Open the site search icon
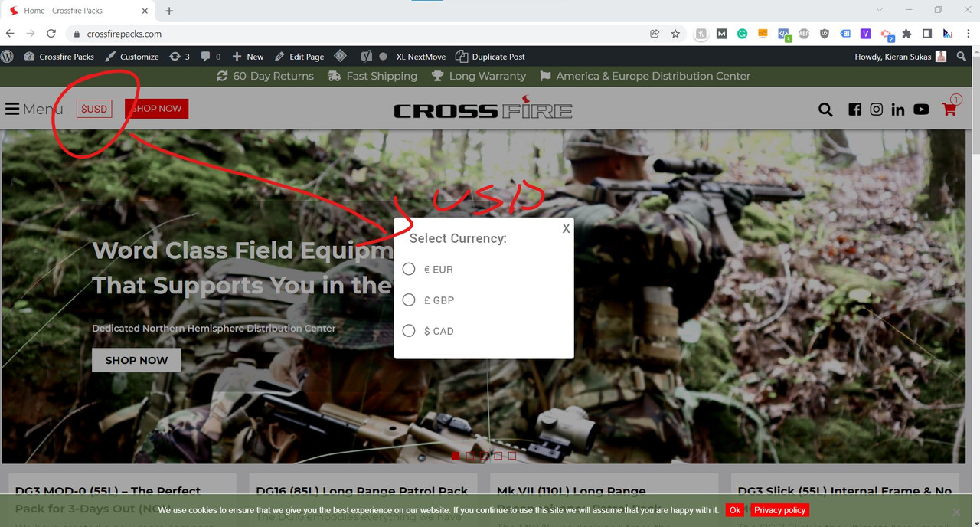 coord(825,110)
